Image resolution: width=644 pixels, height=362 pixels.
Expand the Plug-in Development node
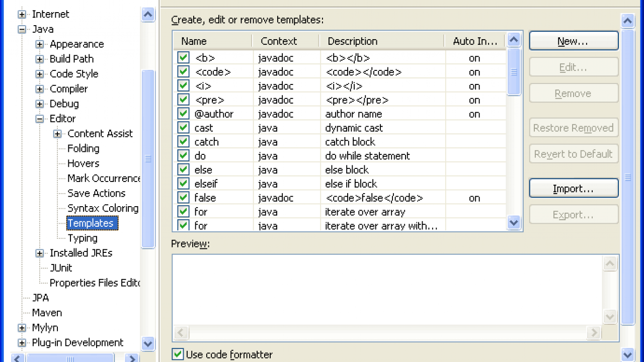(22, 343)
